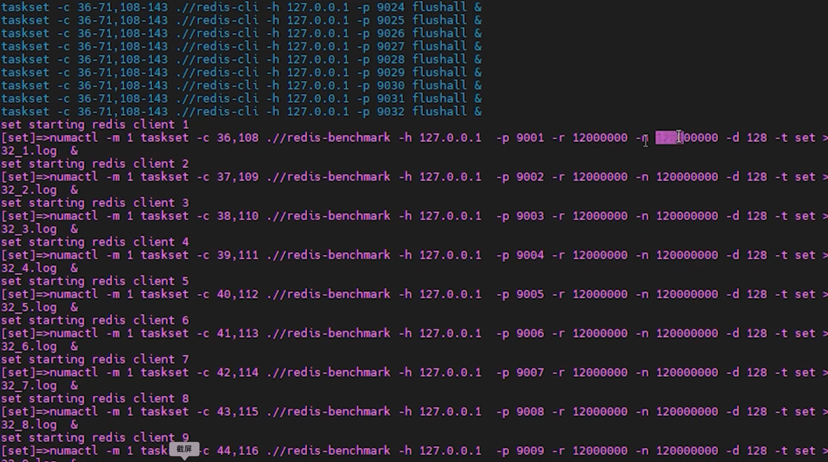Click '-d 128' in port 9007 line

click(x=747, y=372)
